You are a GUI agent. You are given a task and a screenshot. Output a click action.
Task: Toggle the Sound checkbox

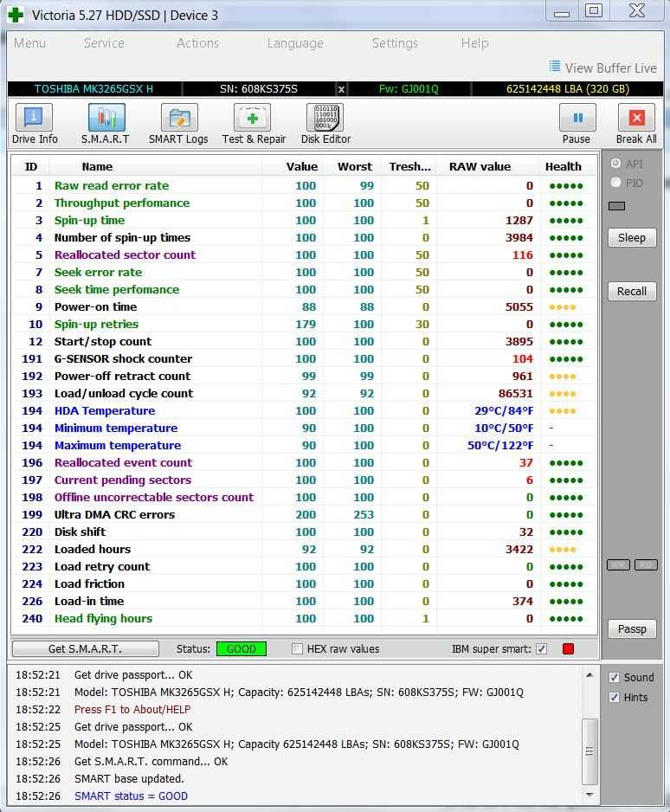pyautogui.click(x=614, y=677)
